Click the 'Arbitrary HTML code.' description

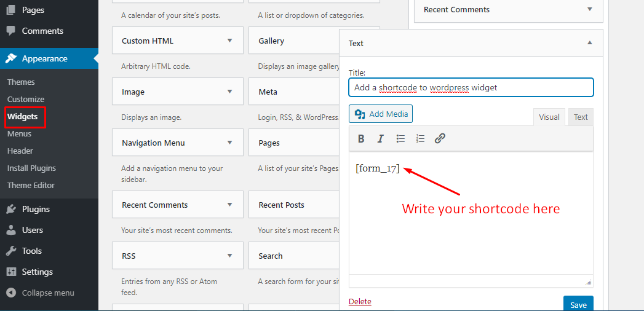(x=156, y=66)
